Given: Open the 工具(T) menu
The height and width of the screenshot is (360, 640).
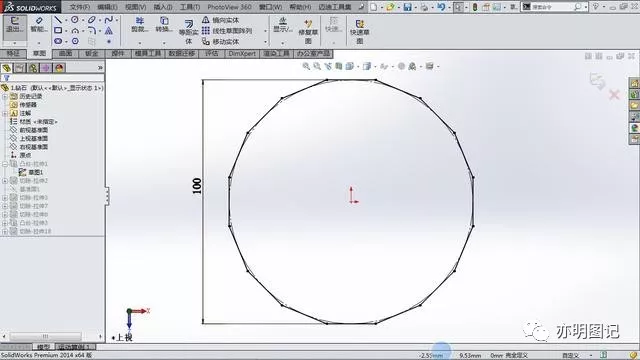Looking at the screenshot, I should [190, 7].
